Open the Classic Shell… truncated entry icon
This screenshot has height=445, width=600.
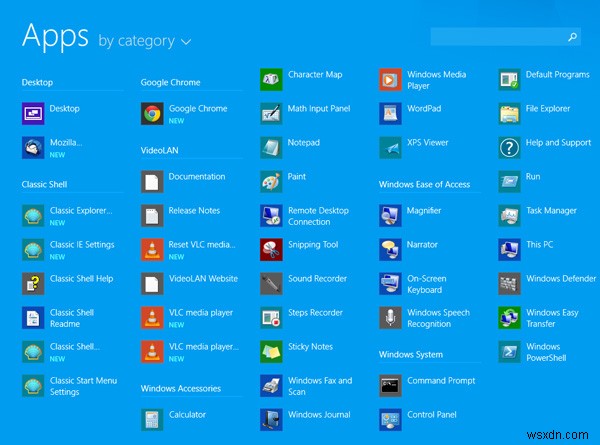(33, 352)
